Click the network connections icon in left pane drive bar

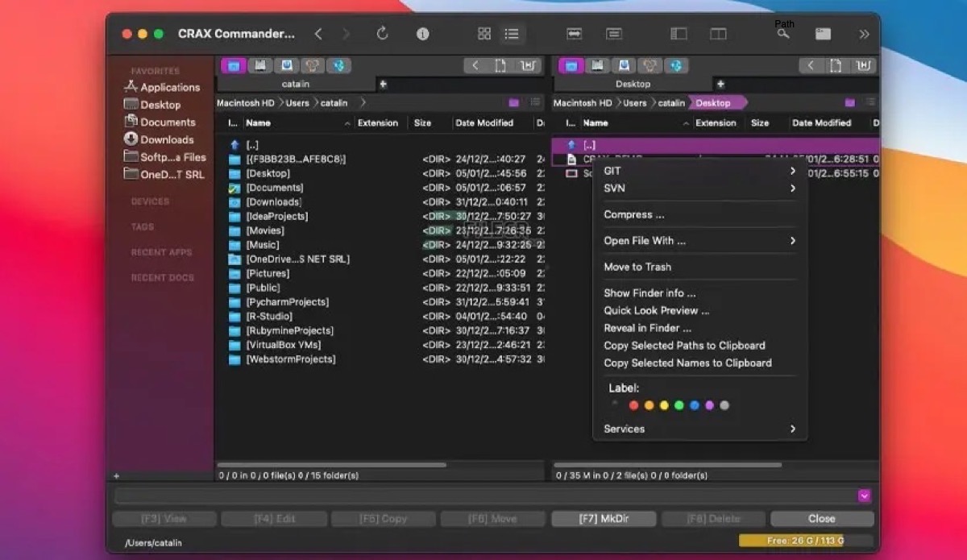tap(313, 65)
